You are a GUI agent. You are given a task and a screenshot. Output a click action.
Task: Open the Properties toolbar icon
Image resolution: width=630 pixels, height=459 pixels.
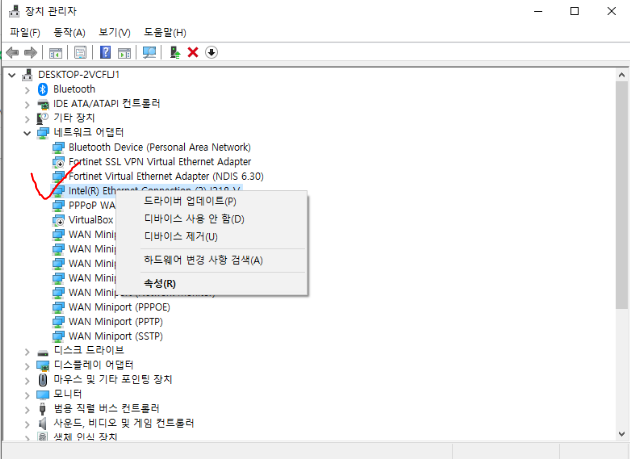click(x=80, y=53)
